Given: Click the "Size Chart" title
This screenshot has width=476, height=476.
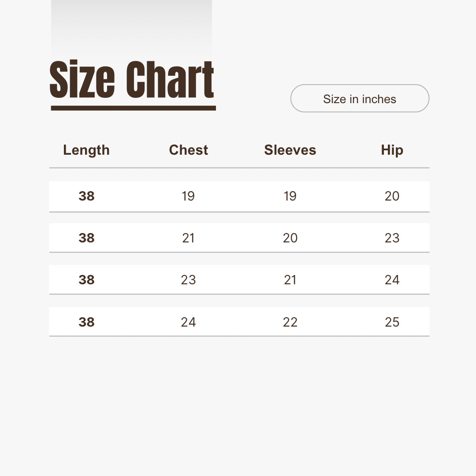Looking at the screenshot, I should tap(132, 80).
